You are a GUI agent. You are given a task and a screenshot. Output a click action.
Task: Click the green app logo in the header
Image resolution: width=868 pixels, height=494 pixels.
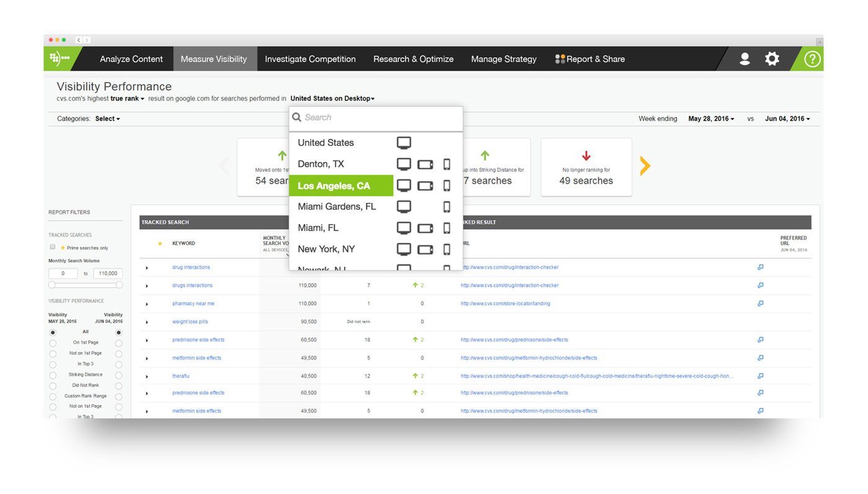pos(60,59)
